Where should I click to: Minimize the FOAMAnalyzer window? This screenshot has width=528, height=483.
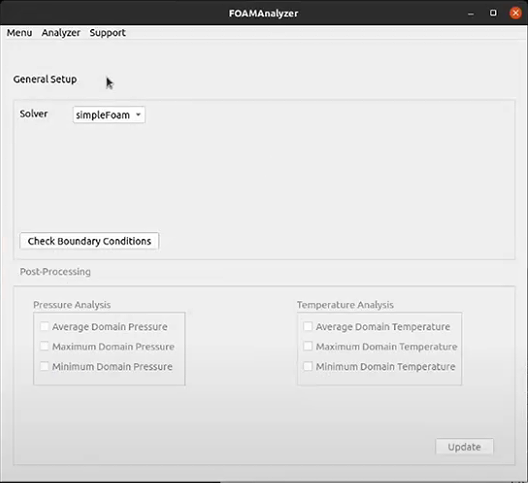[x=471, y=13]
